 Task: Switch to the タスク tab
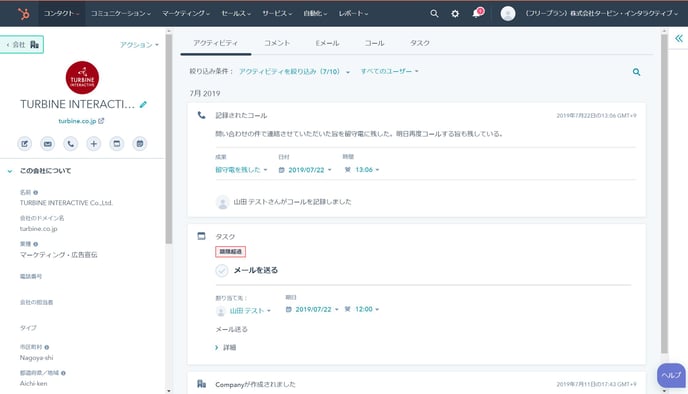(x=420, y=43)
